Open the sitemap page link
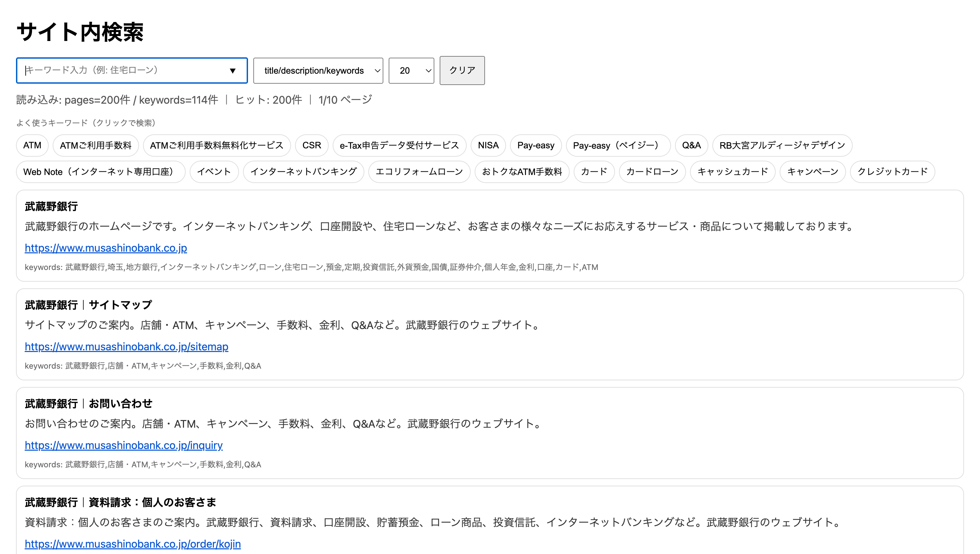980x554 pixels. [x=126, y=347]
